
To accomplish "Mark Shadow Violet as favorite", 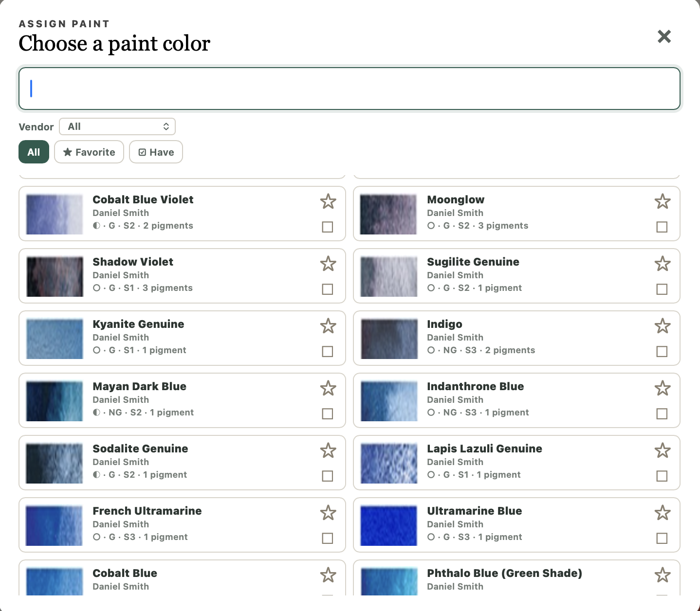I will click(328, 264).
